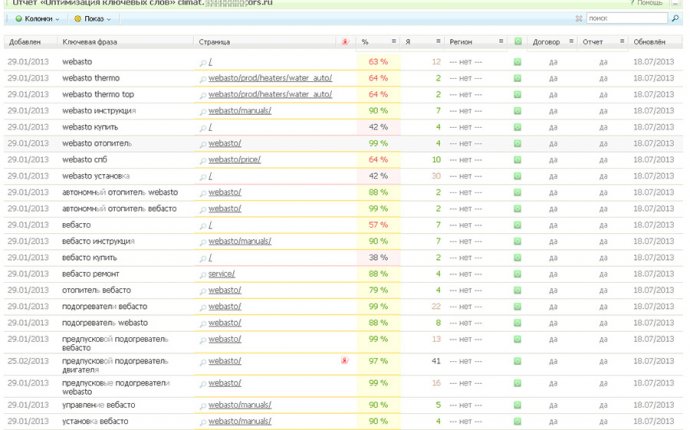The image size is (690, 430).
Task: Click the preview magnifier in the webasto row
Action: click(x=202, y=63)
